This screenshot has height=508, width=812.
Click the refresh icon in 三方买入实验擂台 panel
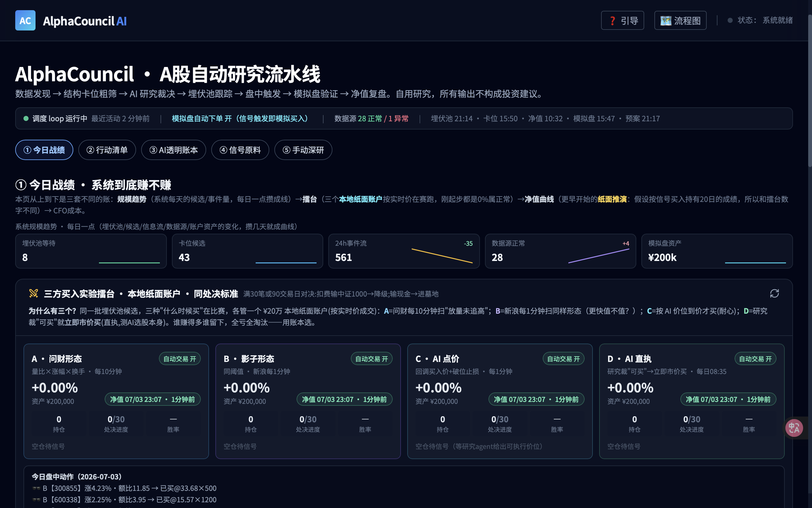pyautogui.click(x=774, y=294)
